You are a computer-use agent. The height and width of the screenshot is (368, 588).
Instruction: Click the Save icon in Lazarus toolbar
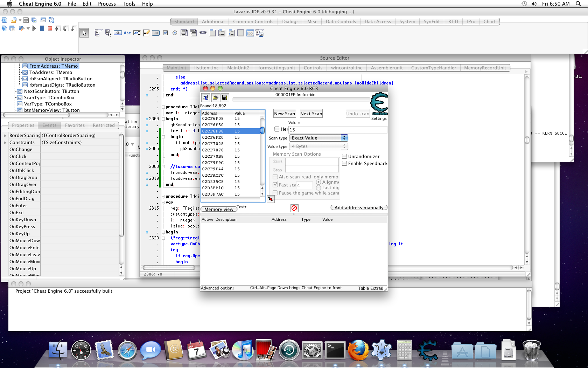pos(26,20)
